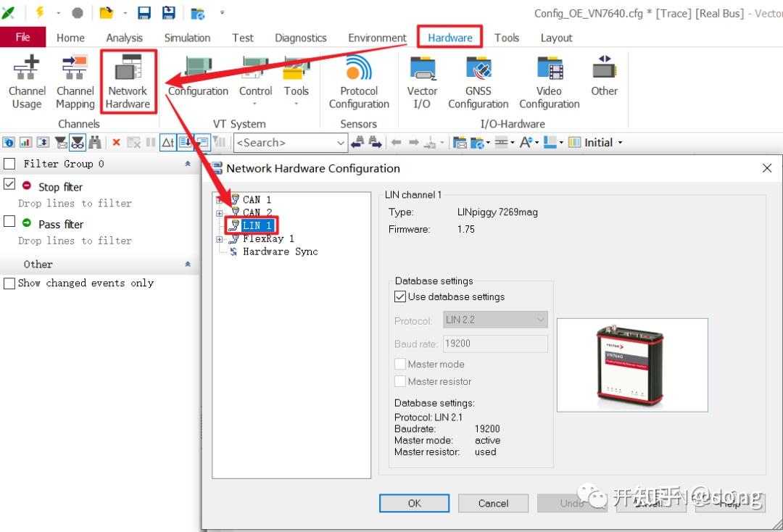This screenshot has height=532, width=783.
Task: Save the configuration with the floppy disk icon
Action: 144,12
